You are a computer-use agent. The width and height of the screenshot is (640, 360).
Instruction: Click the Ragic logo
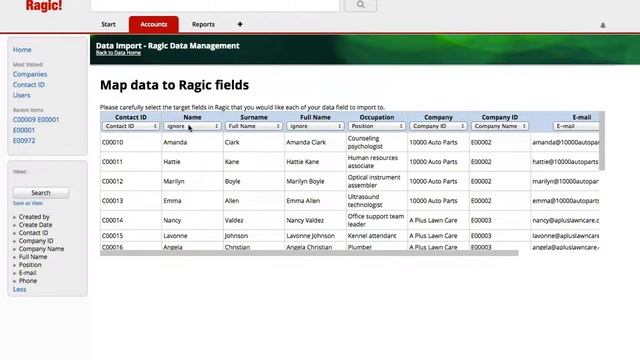[44, 6]
